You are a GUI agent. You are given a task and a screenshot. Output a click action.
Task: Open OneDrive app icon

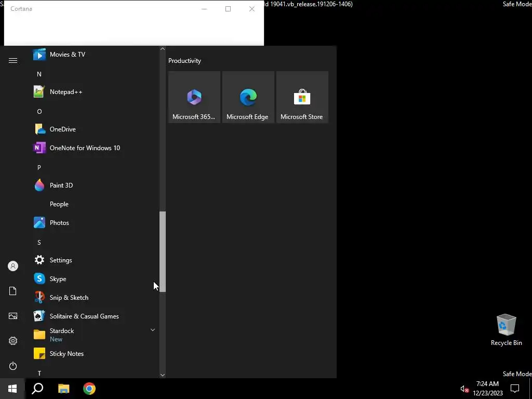coord(39,129)
